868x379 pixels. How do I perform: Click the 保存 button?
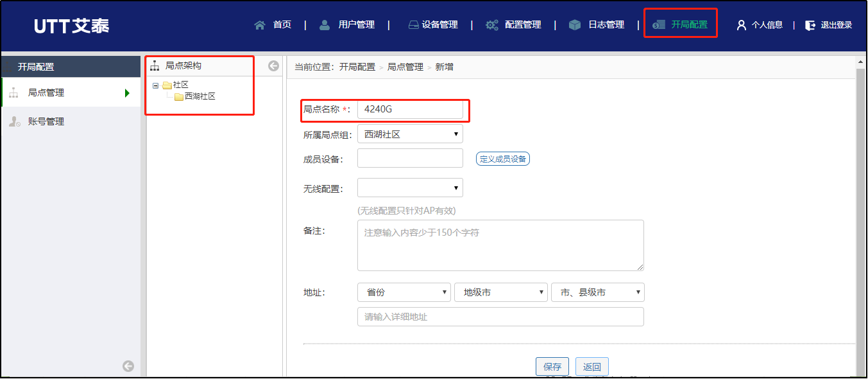[x=552, y=367]
